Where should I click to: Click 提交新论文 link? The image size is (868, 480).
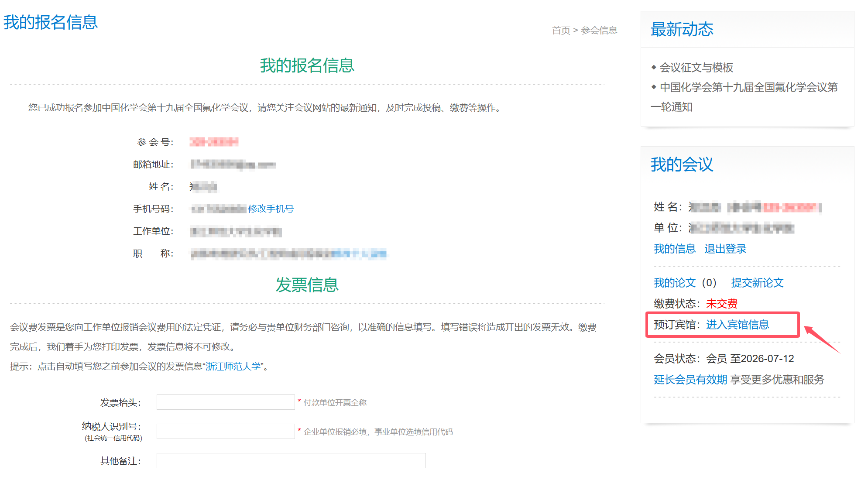click(757, 283)
